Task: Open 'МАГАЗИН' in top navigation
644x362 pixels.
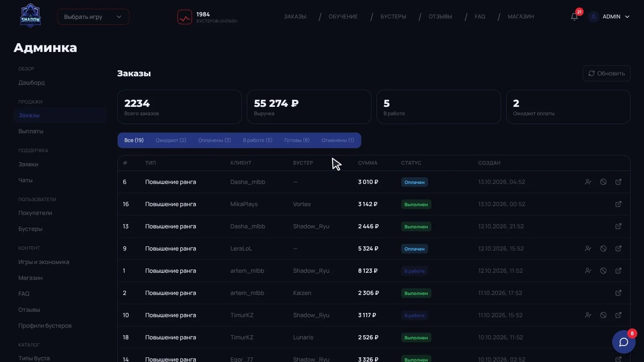Action: coord(521,17)
